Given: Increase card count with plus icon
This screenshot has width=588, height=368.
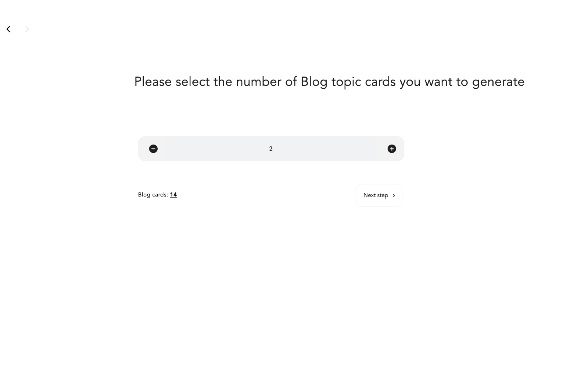Looking at the screenshot, I should [x=392, y=149].
